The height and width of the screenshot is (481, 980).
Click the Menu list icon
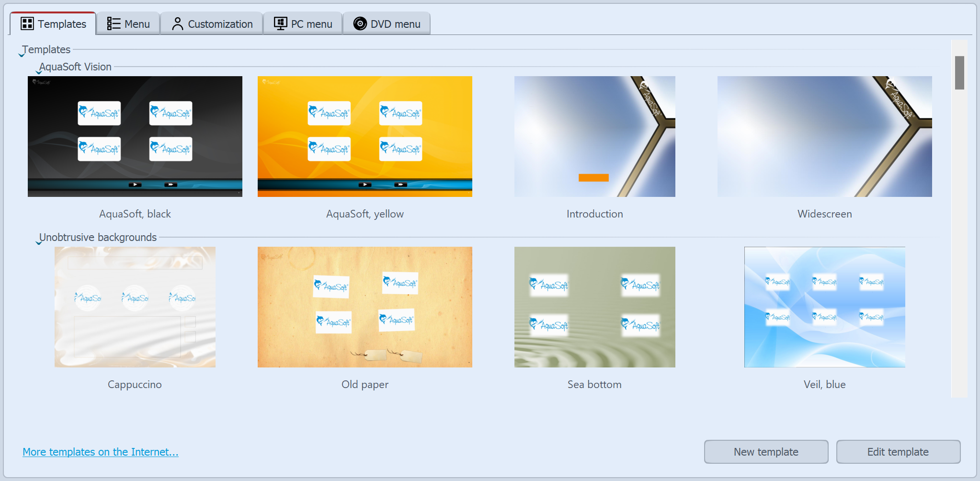click(114, 23)
